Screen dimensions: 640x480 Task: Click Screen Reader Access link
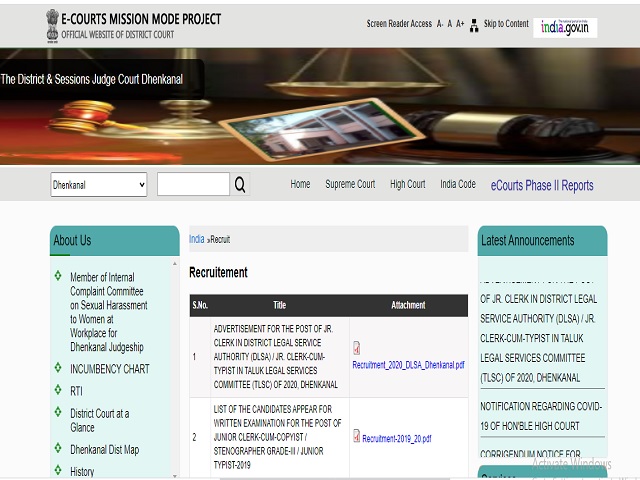click(399, 24)
